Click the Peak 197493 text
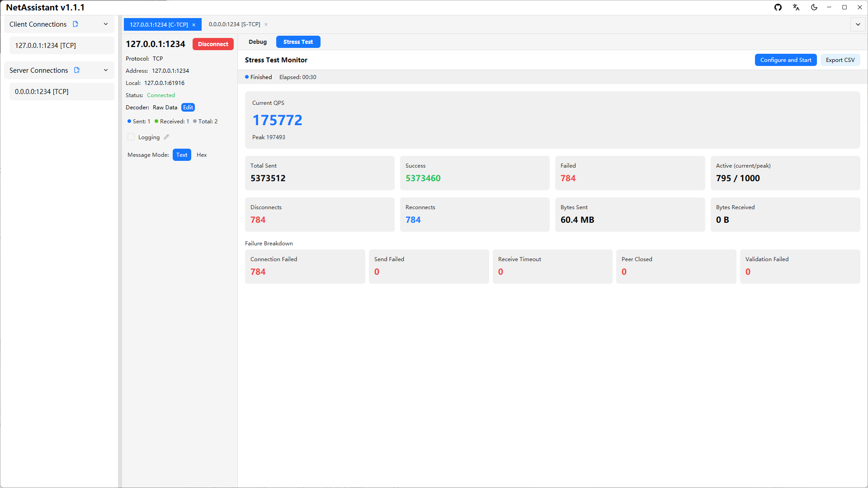 click(269, 137)
